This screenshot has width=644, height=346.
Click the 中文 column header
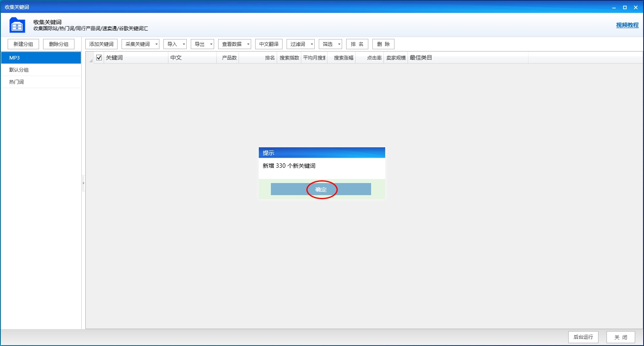tap(192, 58)
